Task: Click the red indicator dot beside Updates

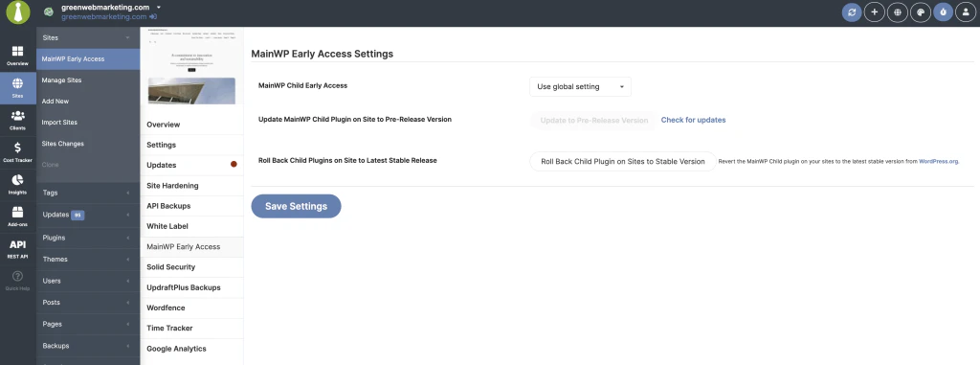Action: click(x=234, y=165)
